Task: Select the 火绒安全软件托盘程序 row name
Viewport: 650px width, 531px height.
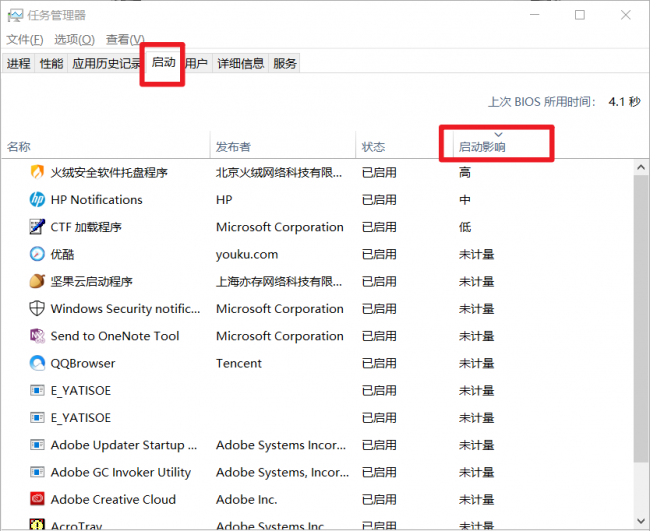Action: 109,172
